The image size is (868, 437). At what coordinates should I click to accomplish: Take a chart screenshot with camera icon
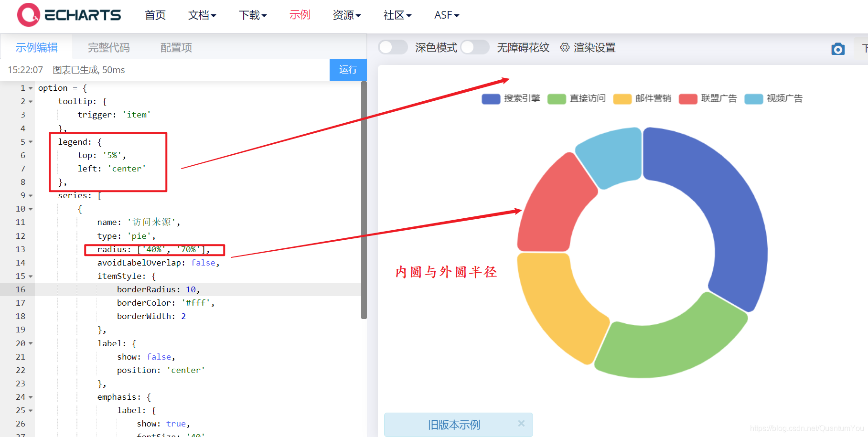click(x=838, y=49)
